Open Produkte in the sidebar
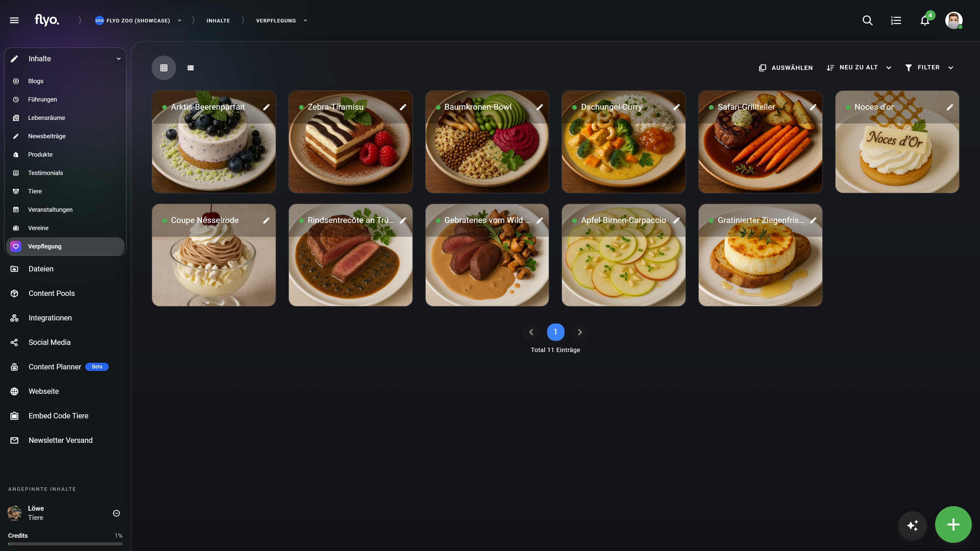980x551 pixels. pos(65,154)
